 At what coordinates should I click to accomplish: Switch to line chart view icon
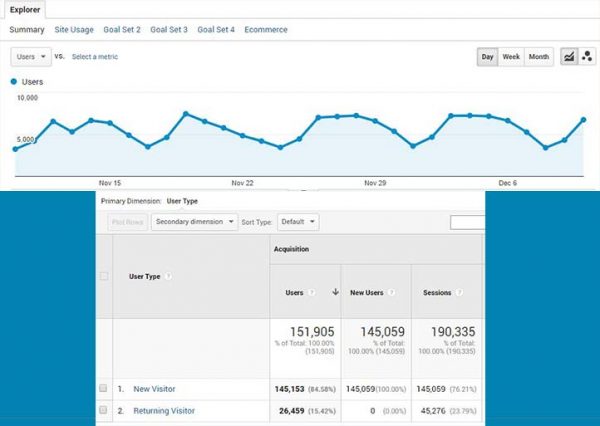tap(567, 57)
